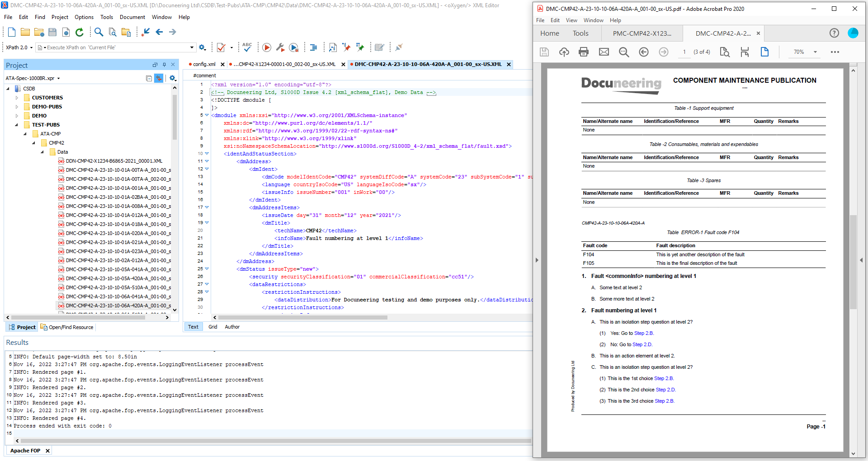
Task: Click the Validate checkmark icon in toolbar
Action: point(221,47)
